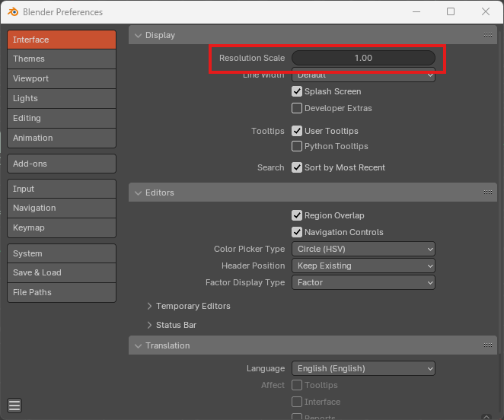Open the Keymap section
The height and width of the screenshot is (420, 504).
[62, 228]
